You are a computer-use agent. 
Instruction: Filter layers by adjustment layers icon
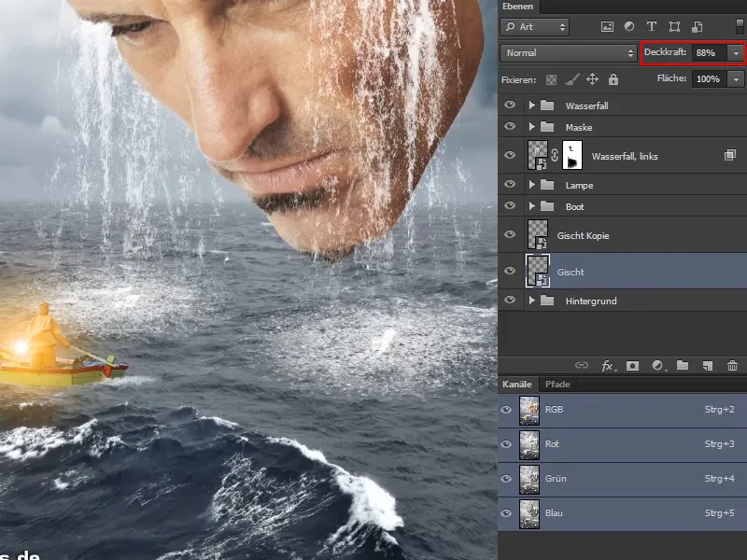[x=629, y=27]
